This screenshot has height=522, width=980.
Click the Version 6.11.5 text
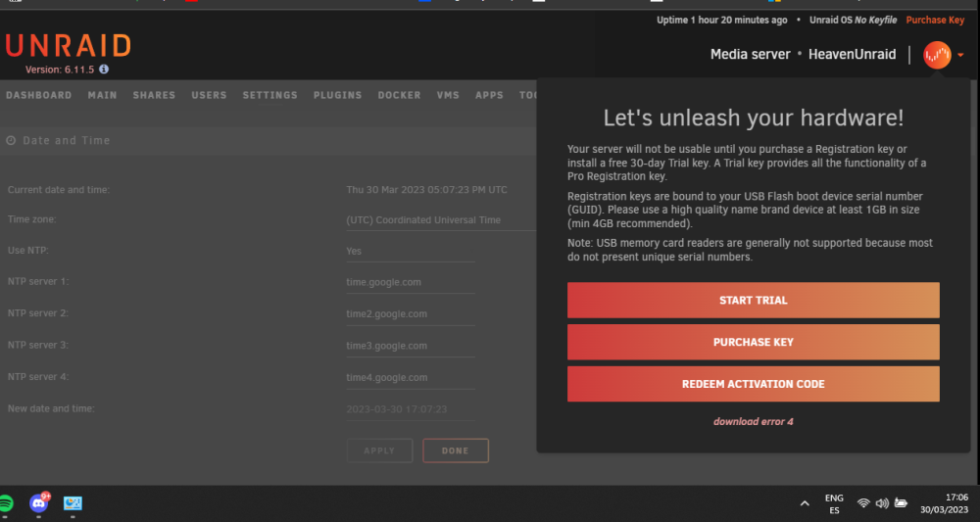pyautogui.click(x=60, y=70)
